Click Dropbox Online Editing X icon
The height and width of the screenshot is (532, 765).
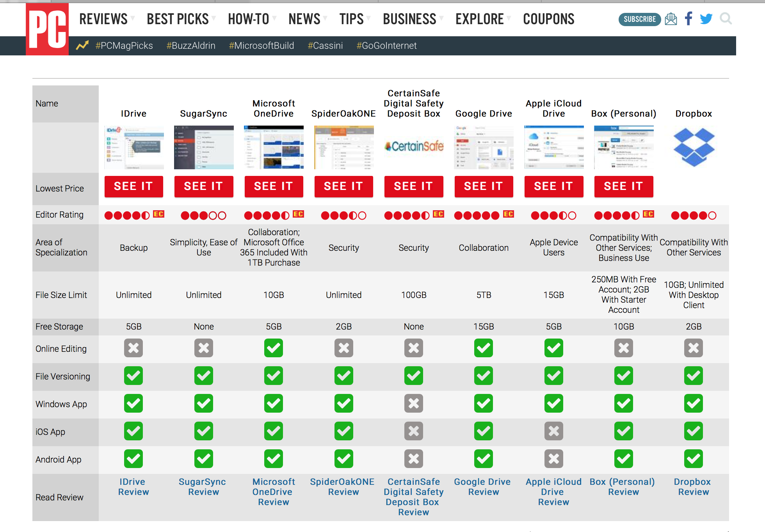coord(694,348)
